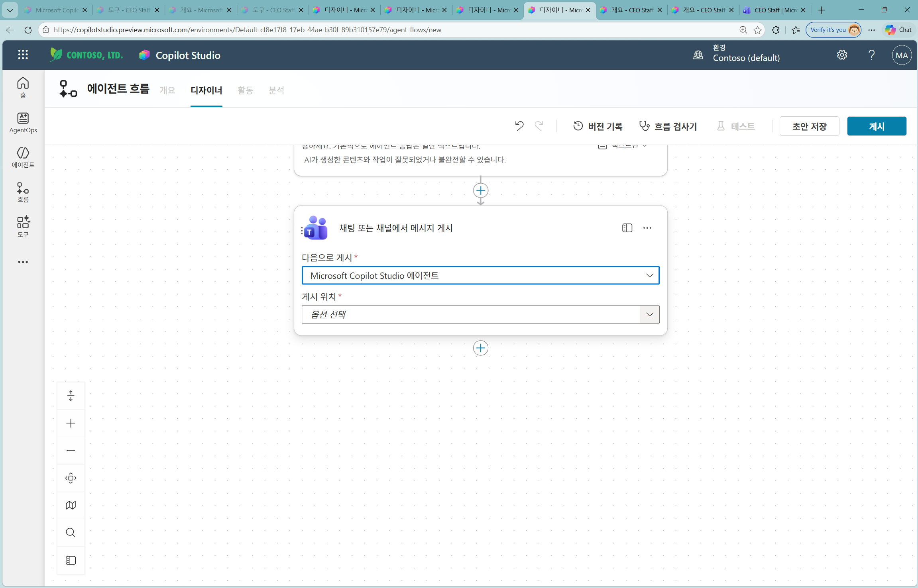918x588 pixels.
Task: Open the Home icon in sidebar
Action: click(x=23, y=88)
